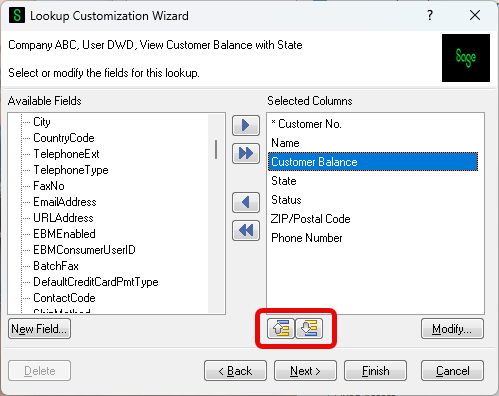Open the wizard help question mark
This screenshot has width=499, height=396.
click(x=430, y=15)
